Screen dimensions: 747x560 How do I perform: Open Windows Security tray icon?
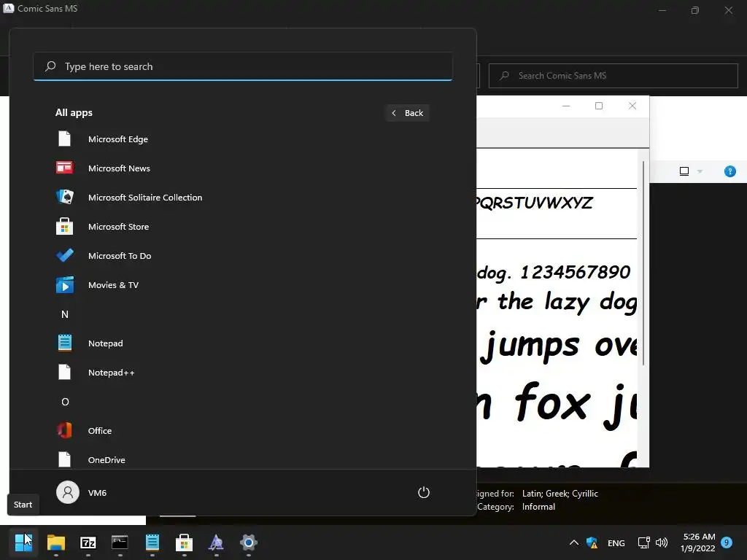[x=592, y=542]
